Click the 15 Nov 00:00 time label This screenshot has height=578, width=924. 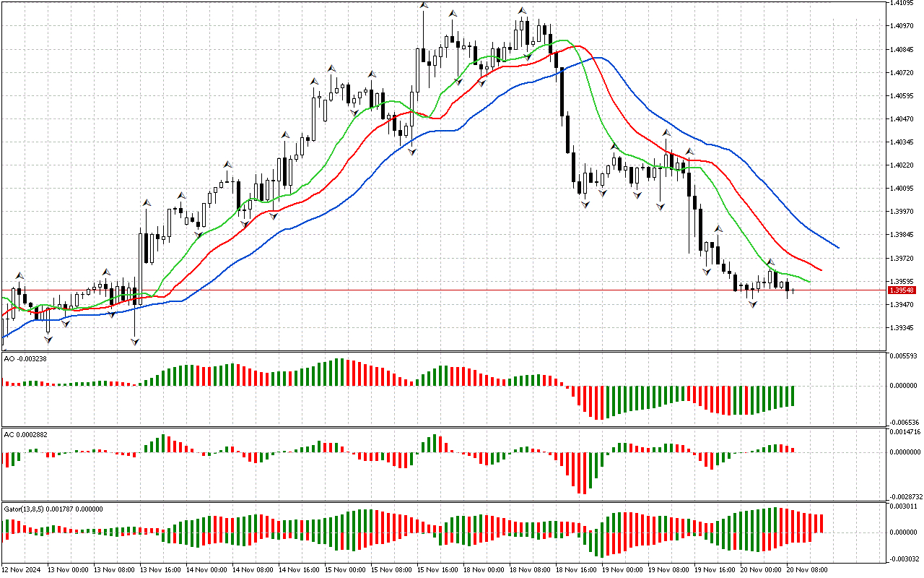click(x=345, y=570)
